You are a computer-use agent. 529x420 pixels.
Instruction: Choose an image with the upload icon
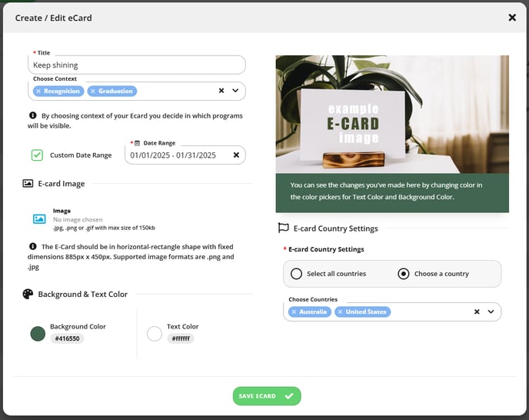(x=39, y=219)
